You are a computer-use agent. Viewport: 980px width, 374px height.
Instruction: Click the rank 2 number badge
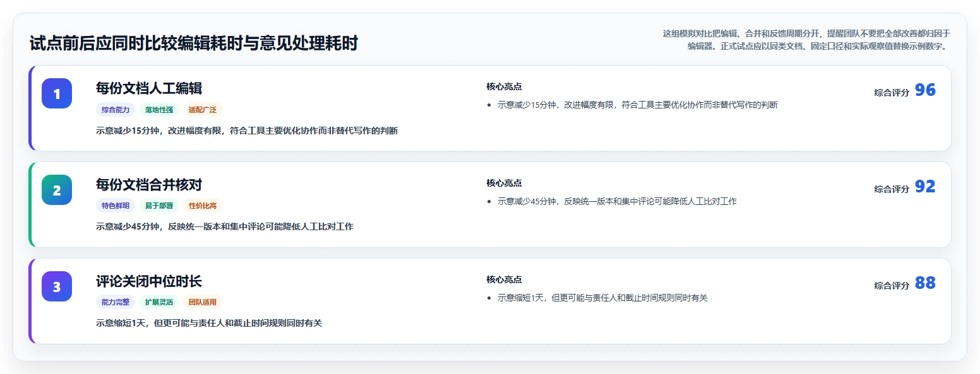[57, 190]
